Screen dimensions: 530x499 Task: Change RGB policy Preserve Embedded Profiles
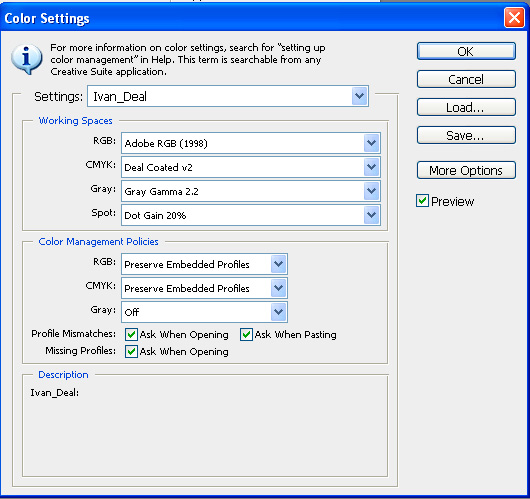pos(204,264)
